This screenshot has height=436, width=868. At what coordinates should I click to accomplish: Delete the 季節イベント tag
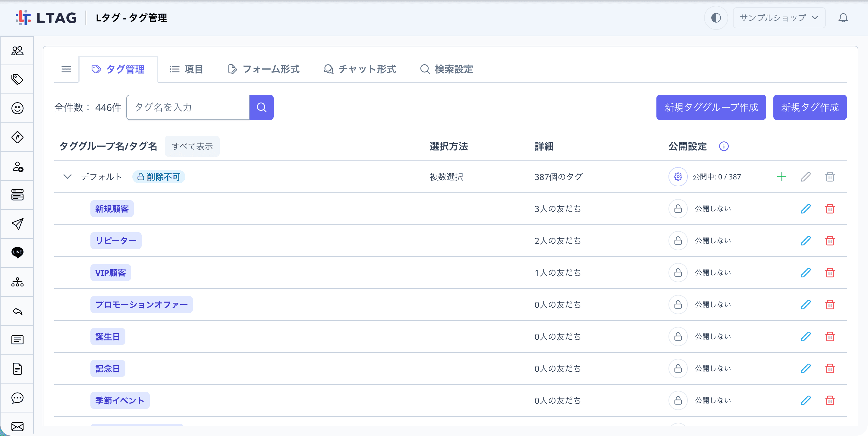click(x=830, y=400)
